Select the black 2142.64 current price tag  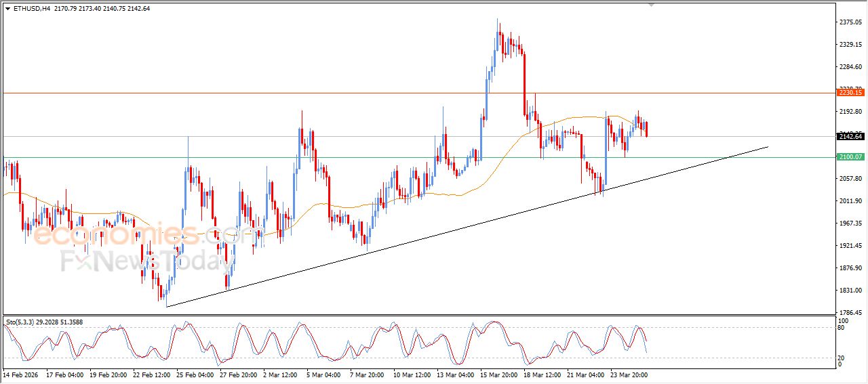(x=850, y=137)
